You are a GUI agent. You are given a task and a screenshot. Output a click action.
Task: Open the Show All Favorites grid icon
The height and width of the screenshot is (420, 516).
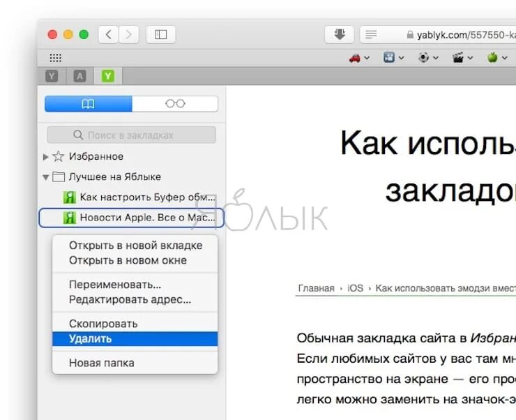tap(55, 58)
